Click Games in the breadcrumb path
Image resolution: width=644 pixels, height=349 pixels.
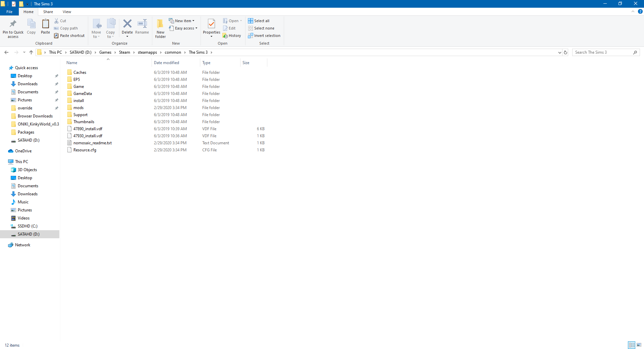pyautogui.click(x=105, y=52)
